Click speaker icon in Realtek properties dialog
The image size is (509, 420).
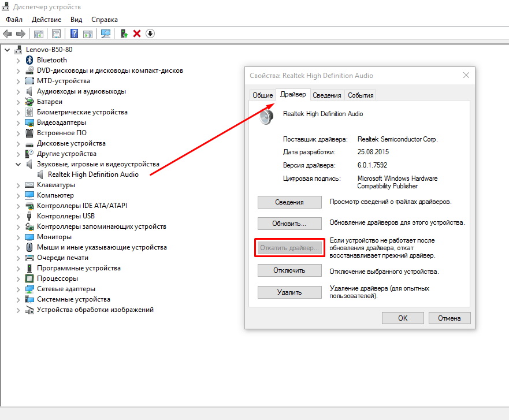266,116
